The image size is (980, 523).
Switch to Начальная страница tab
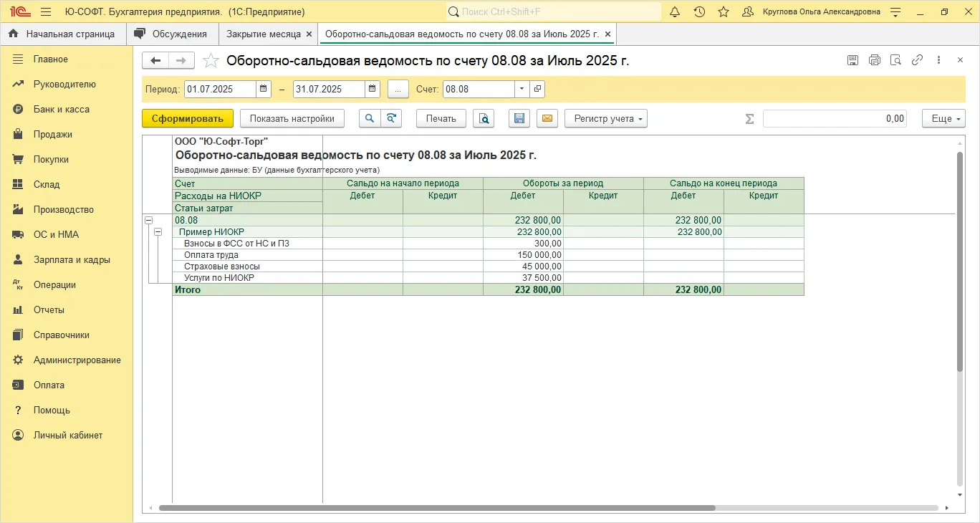(62, 34)
